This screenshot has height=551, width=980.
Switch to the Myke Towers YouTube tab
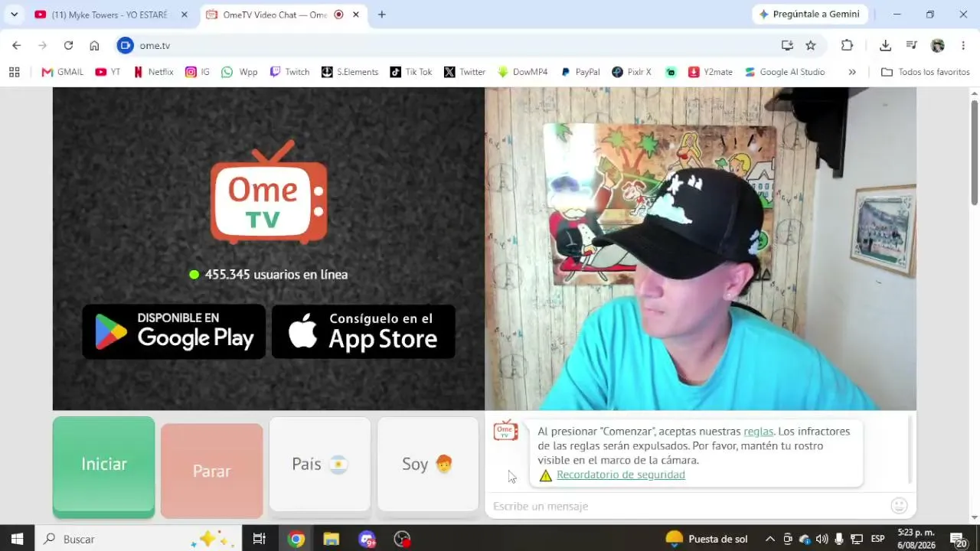click(x=111, y=15)
